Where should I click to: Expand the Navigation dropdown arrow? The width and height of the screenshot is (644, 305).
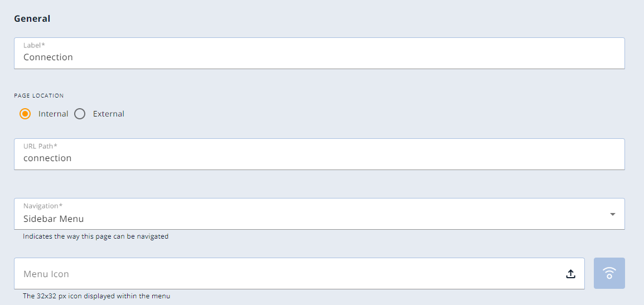tap(613, 214)
